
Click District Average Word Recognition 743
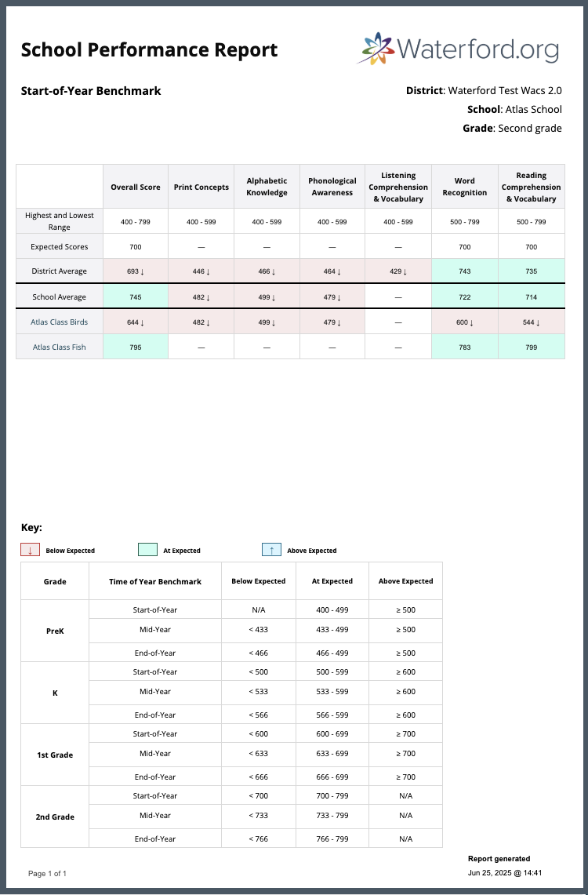point(465,271)
